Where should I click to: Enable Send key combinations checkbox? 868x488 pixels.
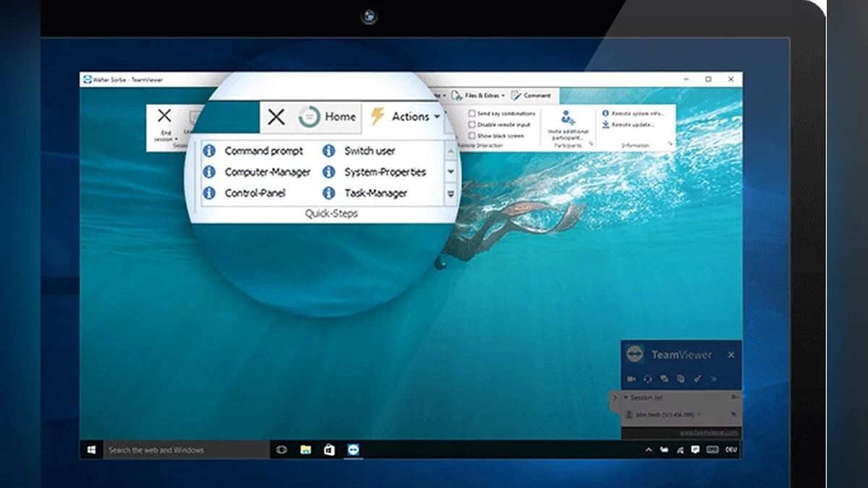(472, 114)
